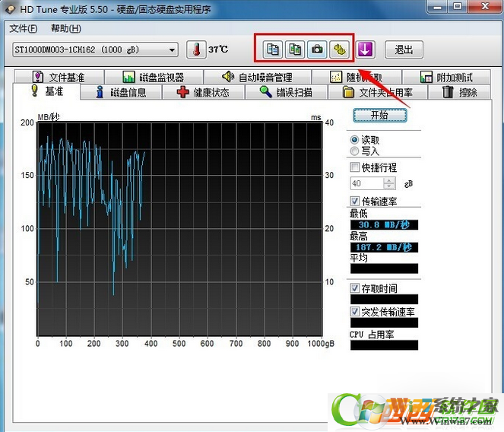This screenshot has height=432, width=504.
Task: Open the options wrench icon
Action: click(x=340, y=49)
